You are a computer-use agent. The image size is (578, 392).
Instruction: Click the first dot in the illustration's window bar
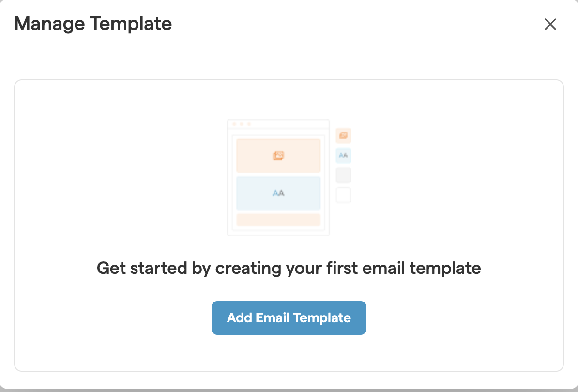point(234,124)
